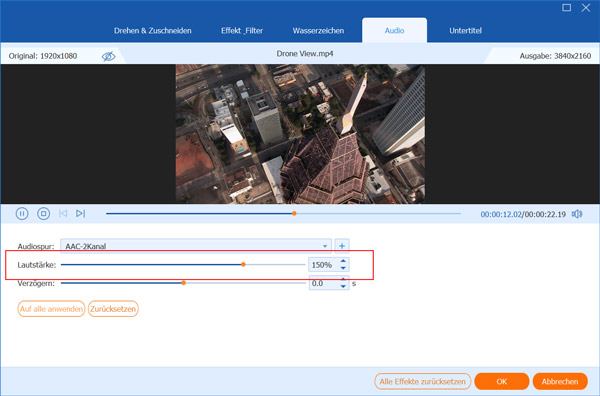Open the Effekt & Filter tab
The height and width of the screenshot is (396, 600).
coord(242,31)
